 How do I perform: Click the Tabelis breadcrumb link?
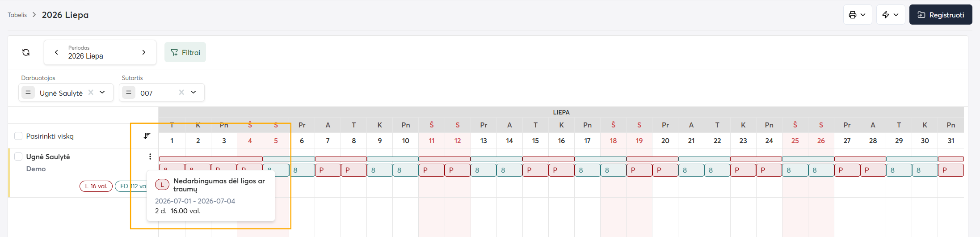click(x=17, y=15)
